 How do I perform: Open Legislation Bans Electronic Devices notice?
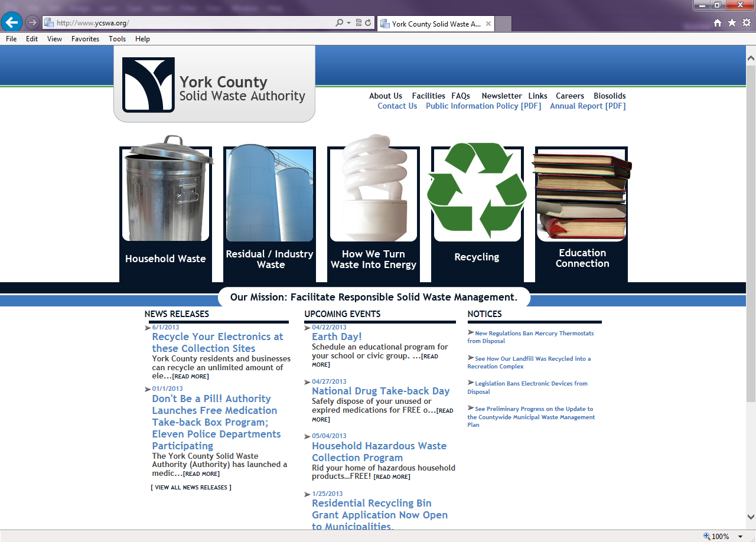pos(527,387)
